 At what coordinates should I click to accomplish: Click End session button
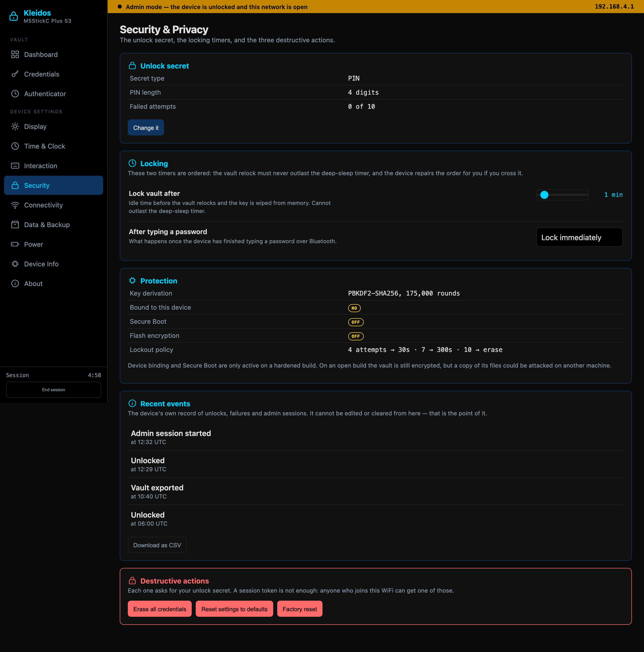coord(54,389)
